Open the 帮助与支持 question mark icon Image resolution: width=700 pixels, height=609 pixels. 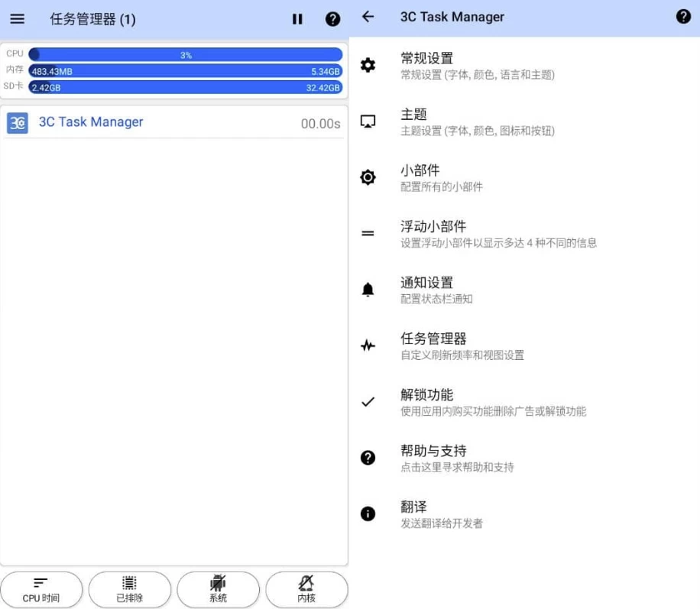(368, 458)
